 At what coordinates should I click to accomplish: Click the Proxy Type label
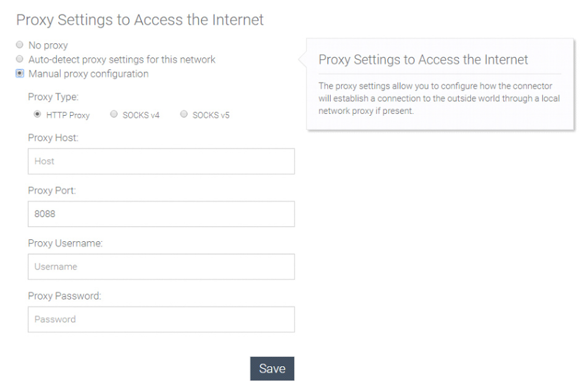point(54,97)
